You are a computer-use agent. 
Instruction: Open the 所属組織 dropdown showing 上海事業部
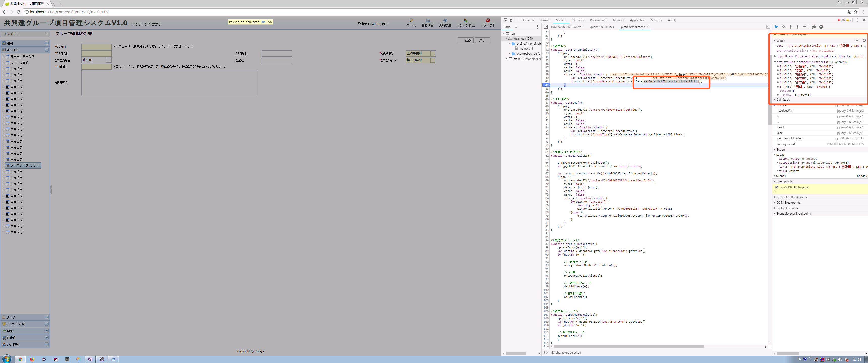(x=433, y=53)
